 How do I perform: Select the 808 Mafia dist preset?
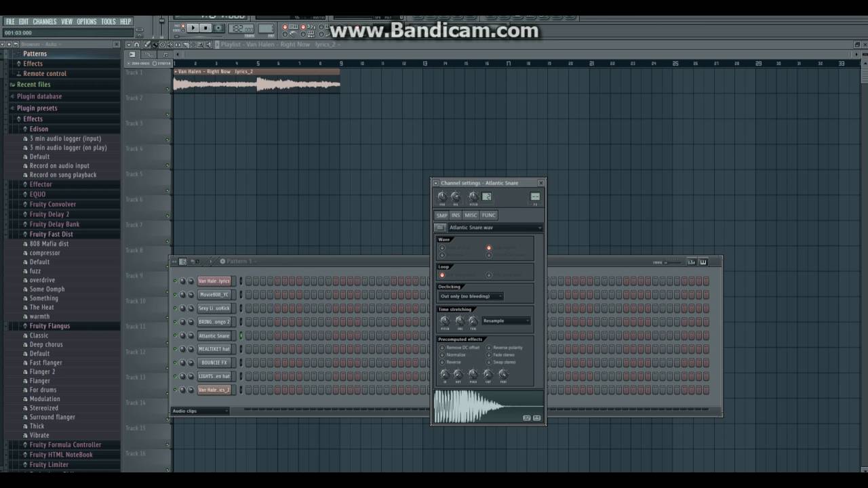[x=49, y=244]
